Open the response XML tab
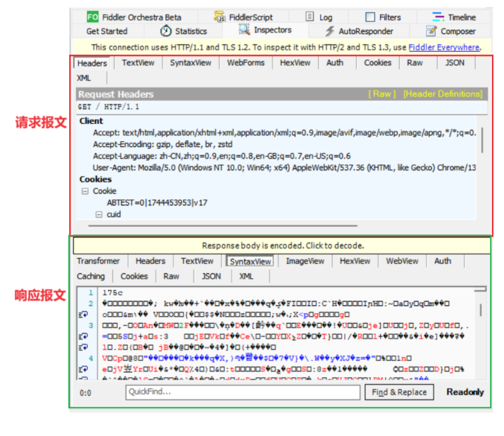This screenshot has width=504, height=436. click(x=246, y=276)
